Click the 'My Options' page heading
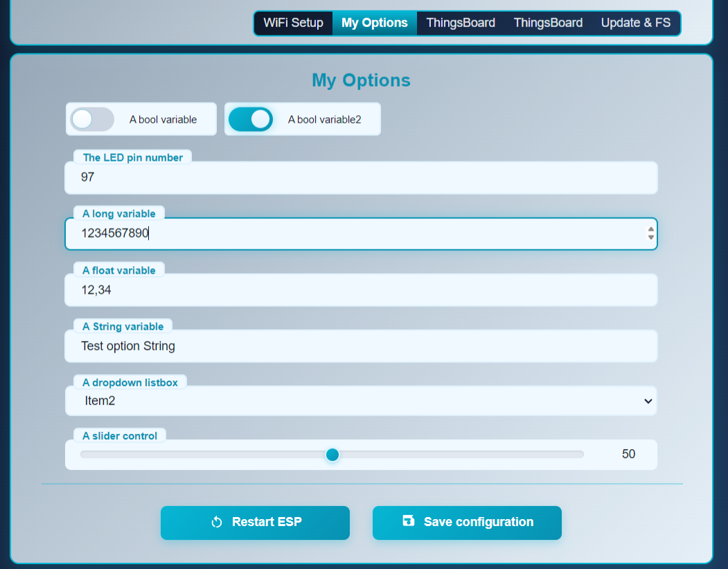Viewport: 728px width, 569px height. click(361, 80)
